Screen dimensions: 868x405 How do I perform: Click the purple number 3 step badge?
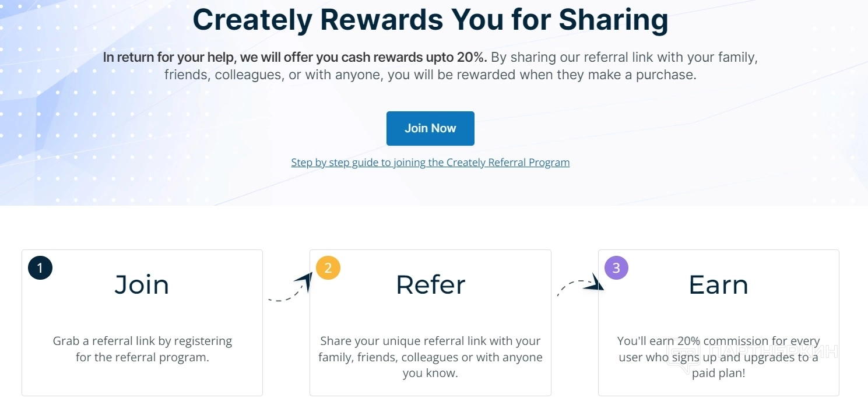coord(616,268)
